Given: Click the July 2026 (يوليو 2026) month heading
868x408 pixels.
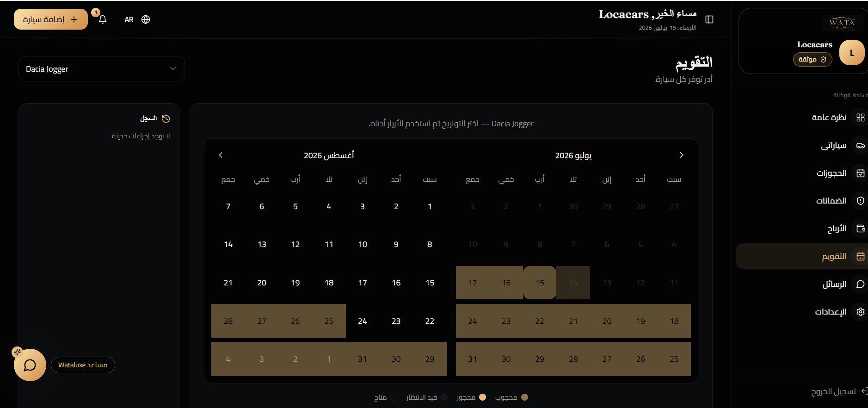Looking at the screenshot, I should click(573, 155).
